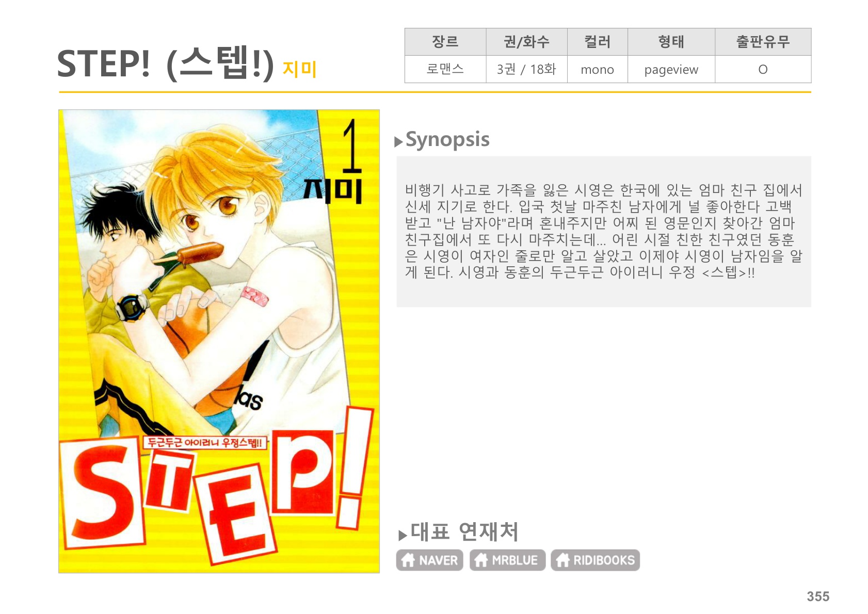Click the 대표 연재처 arrow marker

click(x=403, y=536)
